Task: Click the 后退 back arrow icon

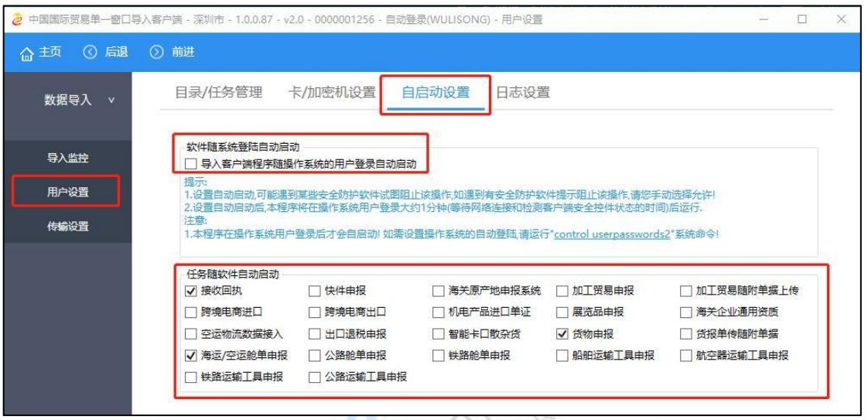Action: tap(93, 53)
